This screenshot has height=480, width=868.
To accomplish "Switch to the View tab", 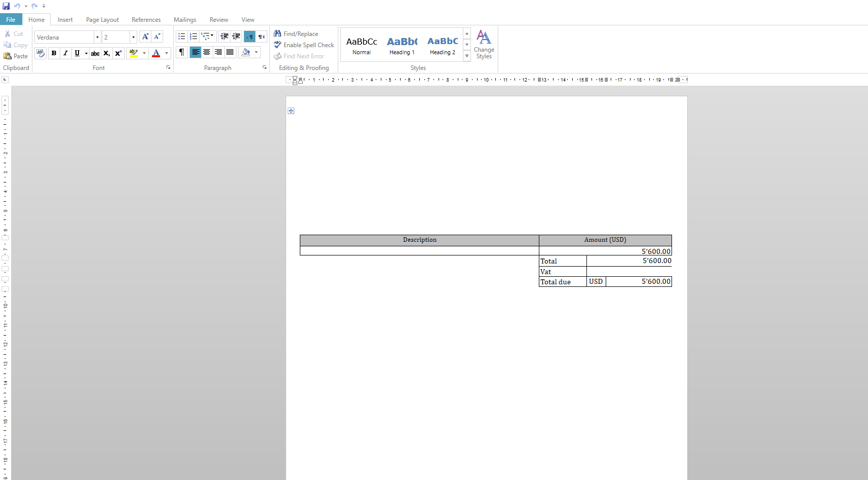I will (x=248, y=20).
